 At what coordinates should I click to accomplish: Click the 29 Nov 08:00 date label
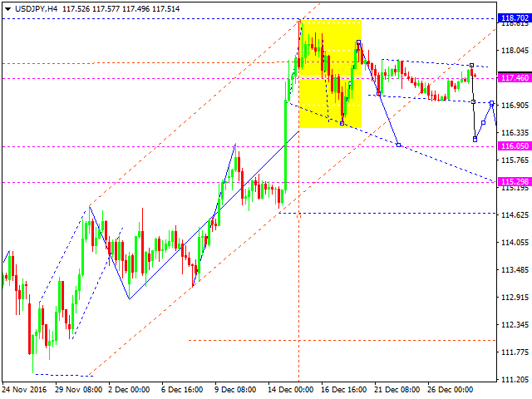point(79,390)
